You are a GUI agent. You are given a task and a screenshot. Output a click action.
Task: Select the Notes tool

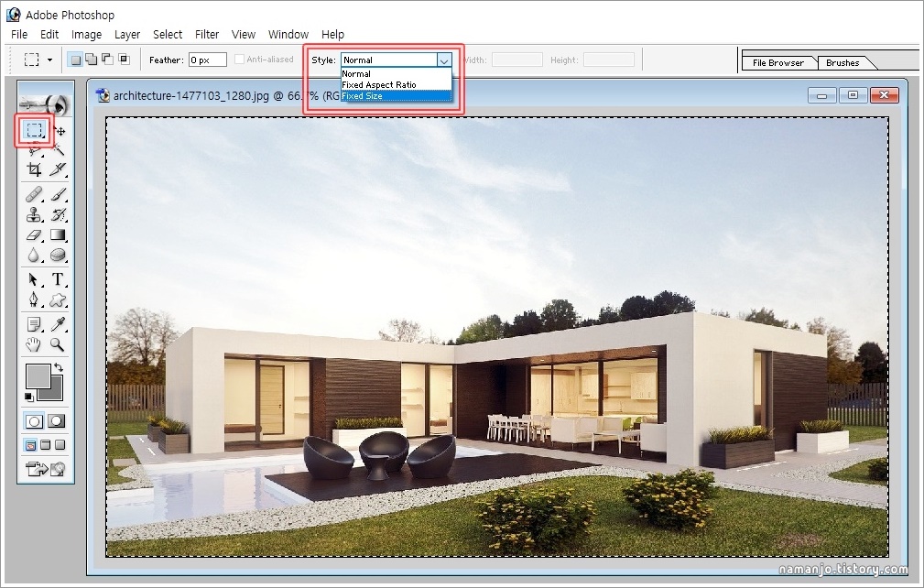pyautogui.click(x=34, y=324)
